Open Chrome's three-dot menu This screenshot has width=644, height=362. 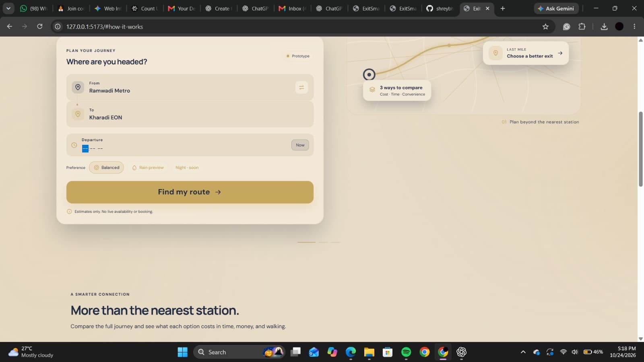[x=634, y=27]
